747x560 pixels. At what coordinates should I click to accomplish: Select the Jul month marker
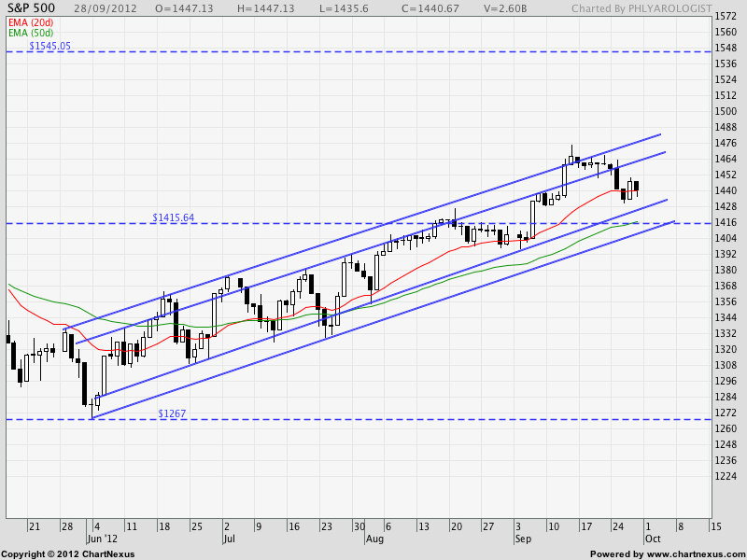pyautogui.click(x=229, y=539)
